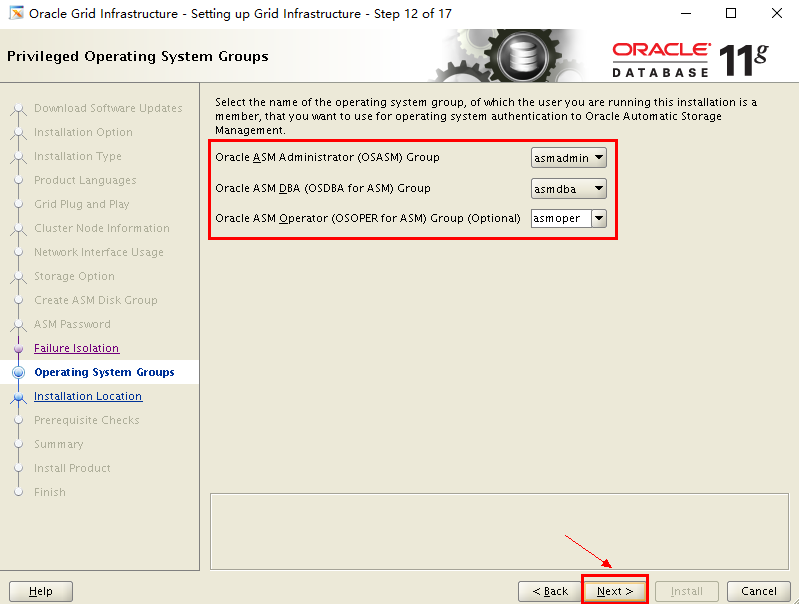799x604 pixels.
Task: Jump to the Failure Isolation step
Action: [76, 348]
